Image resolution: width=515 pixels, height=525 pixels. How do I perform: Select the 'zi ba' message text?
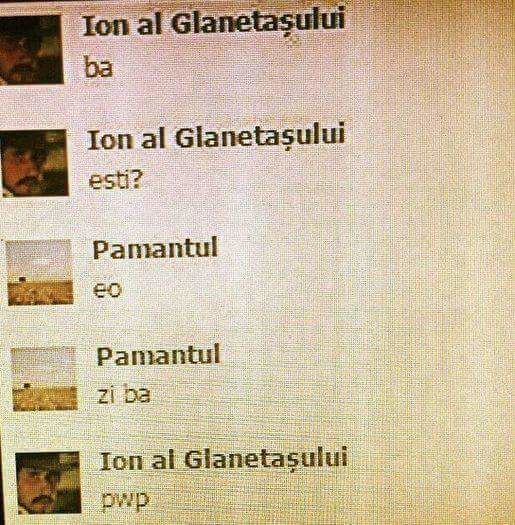[x=124, y=395]
